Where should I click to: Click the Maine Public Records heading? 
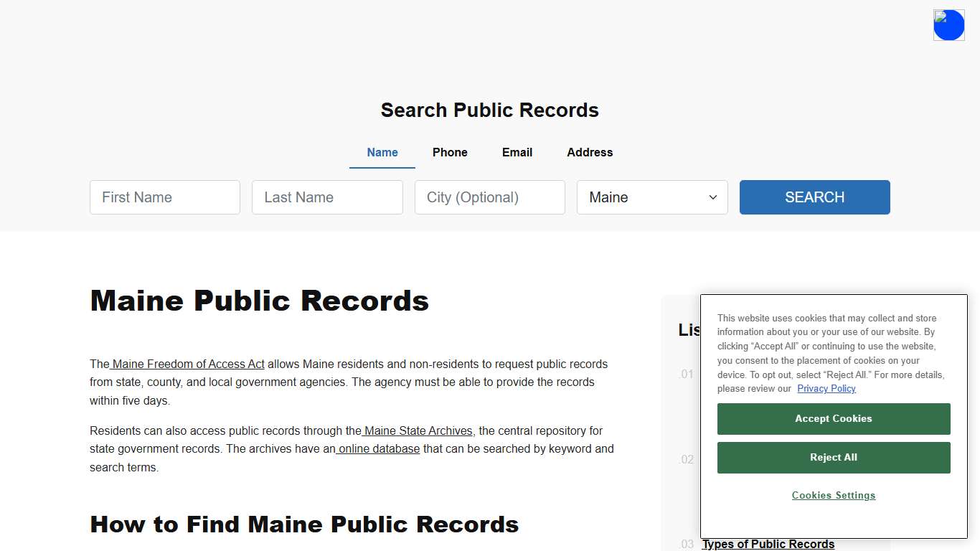point(259,301)
